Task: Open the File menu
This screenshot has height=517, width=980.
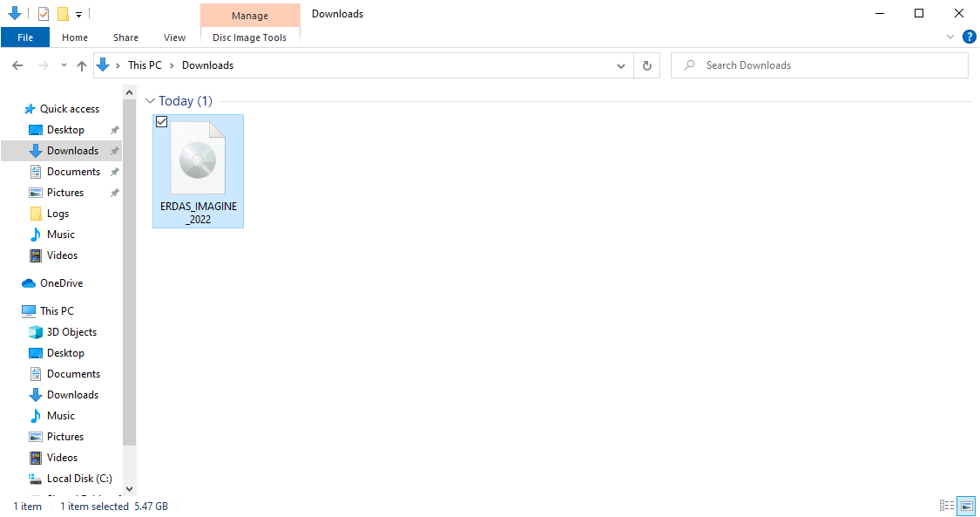Action: pos(25,37)
